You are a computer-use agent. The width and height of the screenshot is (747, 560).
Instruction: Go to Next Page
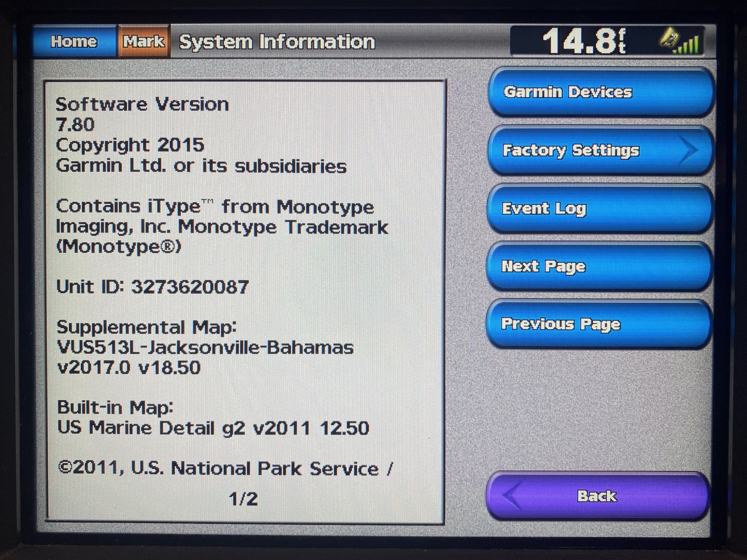click(x=600, y=266)
